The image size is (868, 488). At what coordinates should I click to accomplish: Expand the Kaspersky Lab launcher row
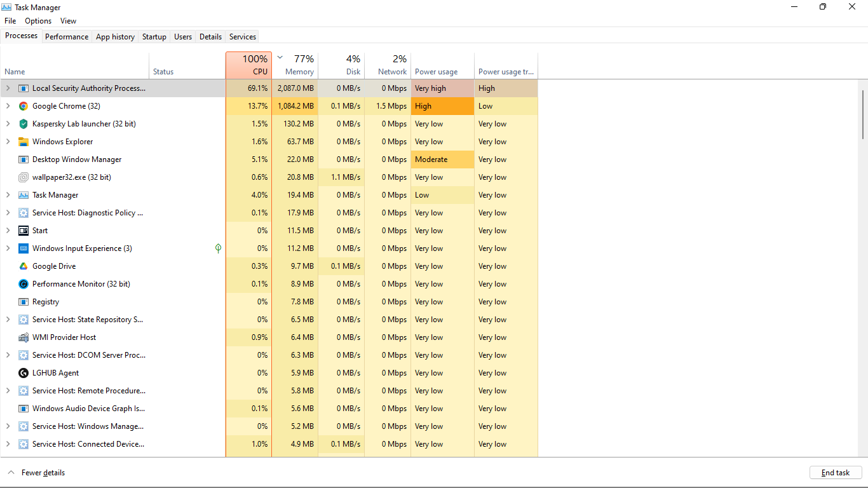[x=8, y=124]
